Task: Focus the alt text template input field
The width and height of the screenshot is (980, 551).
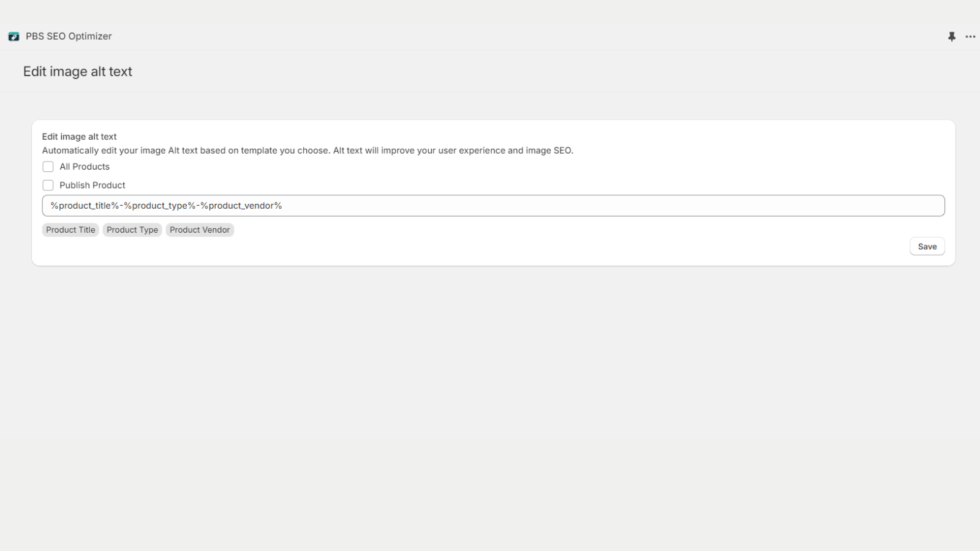Action: (x=493, y=206)
